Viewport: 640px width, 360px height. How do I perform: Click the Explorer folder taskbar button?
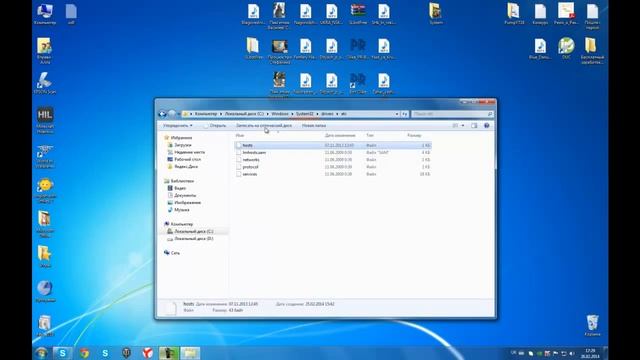tap(190, 353)
